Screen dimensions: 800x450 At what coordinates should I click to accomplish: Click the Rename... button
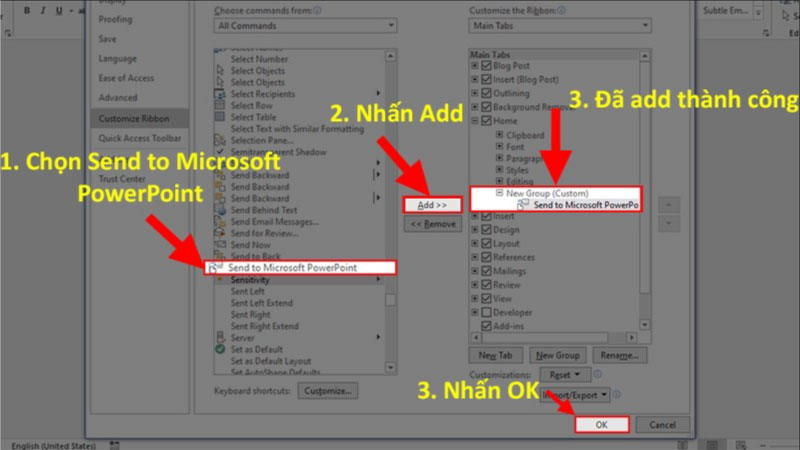pos(619,355)
